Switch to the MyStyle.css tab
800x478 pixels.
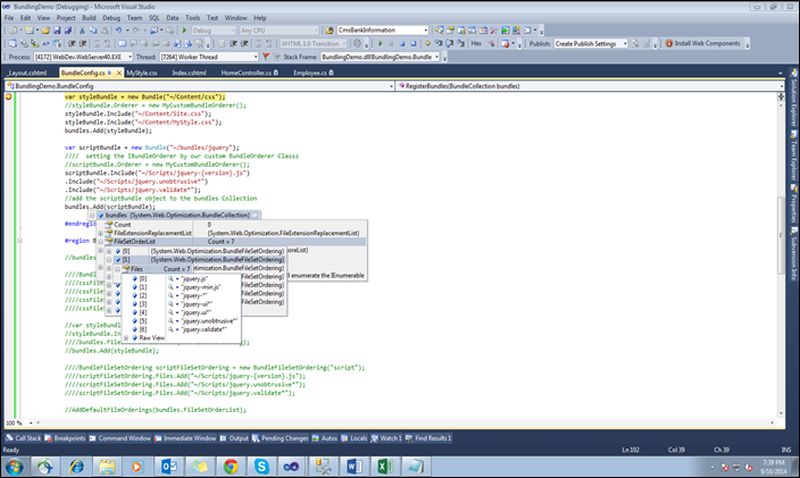point(141,73)
